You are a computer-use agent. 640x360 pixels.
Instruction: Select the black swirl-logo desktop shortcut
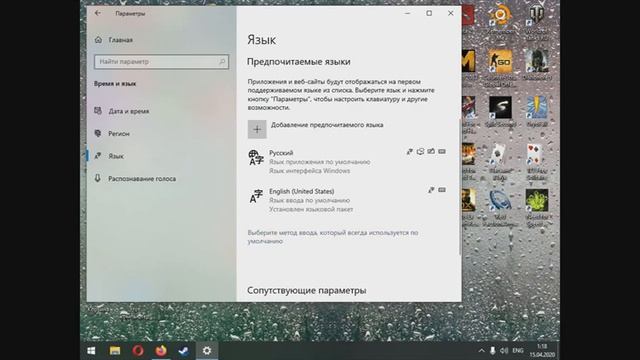pyautogui.click(x=500, y=111)
